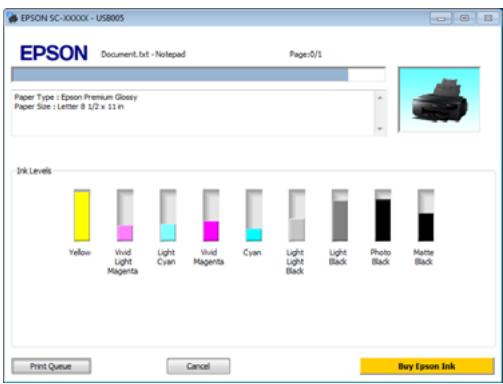The image size is (503, 384).
Task: Maximize the EPSON status window
Action: pos(464,18)
